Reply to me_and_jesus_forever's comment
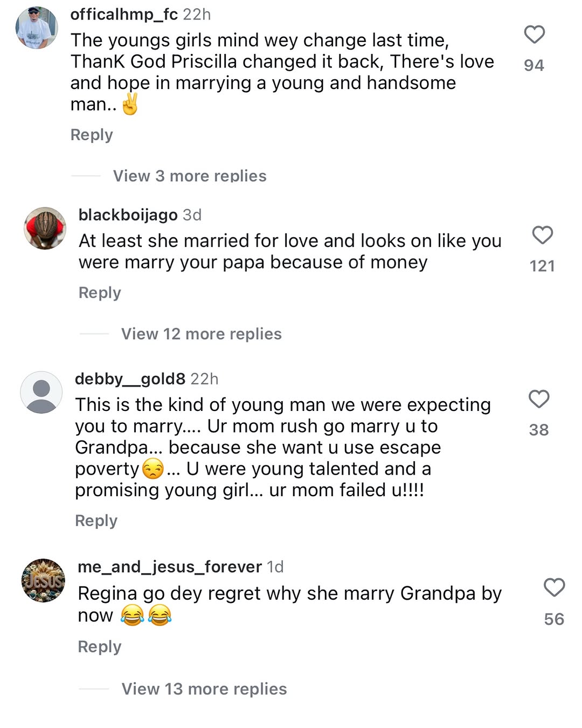Image resolution: width=582 pixels, height=728 pixels. pyautogui.click(x=99, y=647)
